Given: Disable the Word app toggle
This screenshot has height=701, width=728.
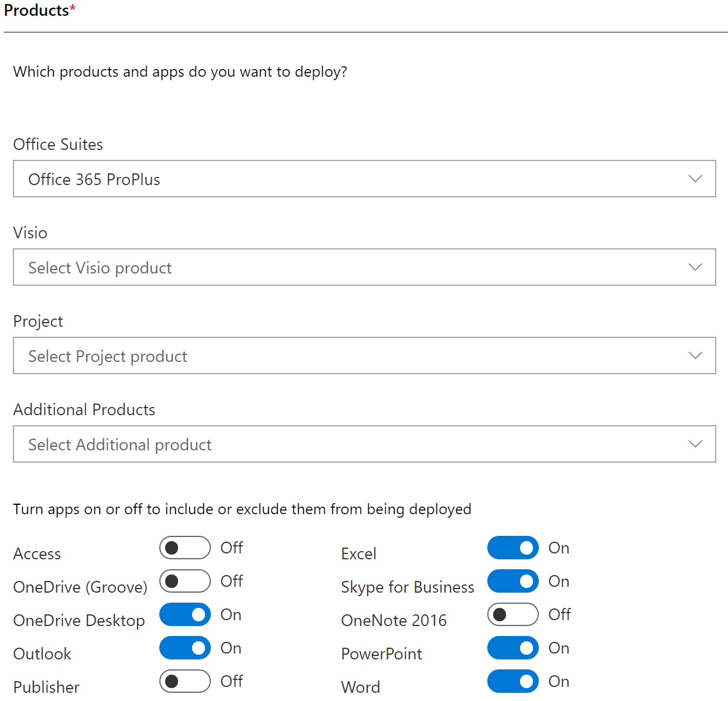Looking at the screenshot, I should point(513,681).
